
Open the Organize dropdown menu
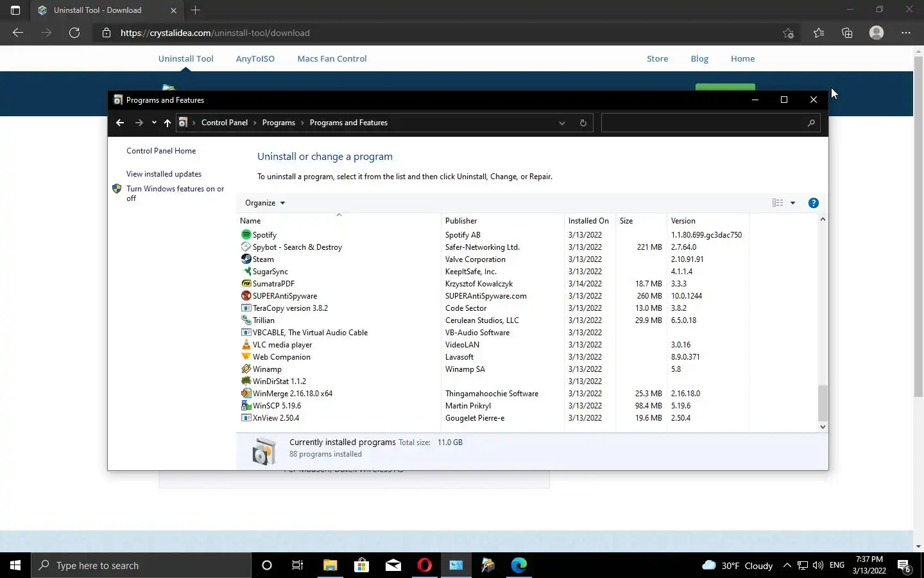[x=264, y=203]
